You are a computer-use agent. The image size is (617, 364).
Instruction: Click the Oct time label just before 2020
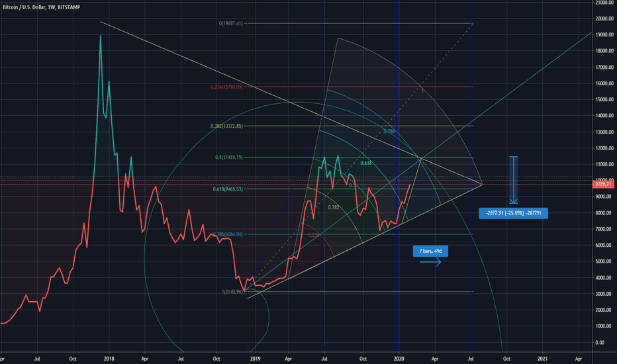(363, 359)
